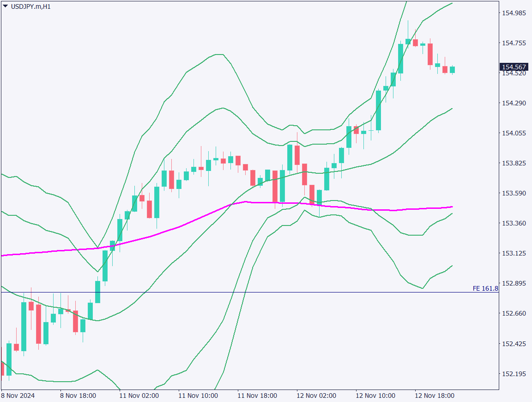Click the FE 161.8 label

(485, 288)
